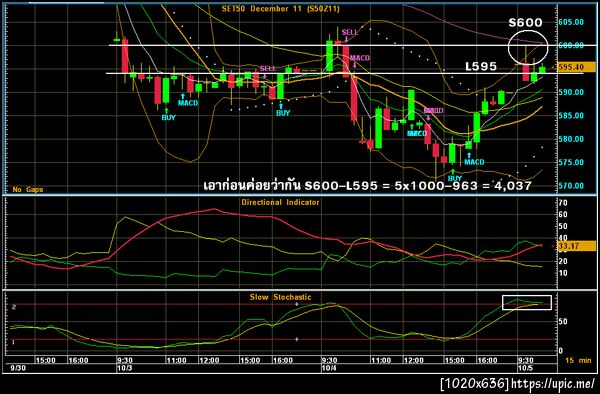This screenshot has width=600, height=394.
Task: Click the 570.00 price axis label
Action: point(571,186)
